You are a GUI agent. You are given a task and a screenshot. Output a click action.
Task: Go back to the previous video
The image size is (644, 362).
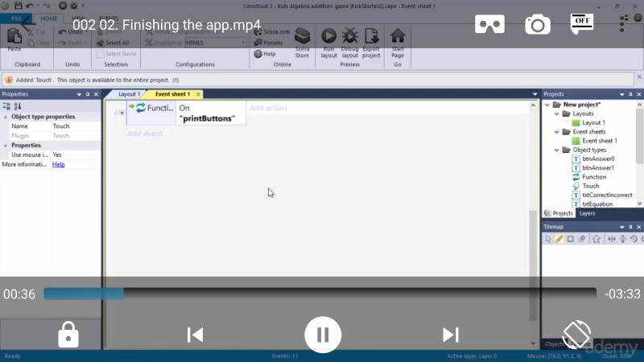[x=195, y=335]
